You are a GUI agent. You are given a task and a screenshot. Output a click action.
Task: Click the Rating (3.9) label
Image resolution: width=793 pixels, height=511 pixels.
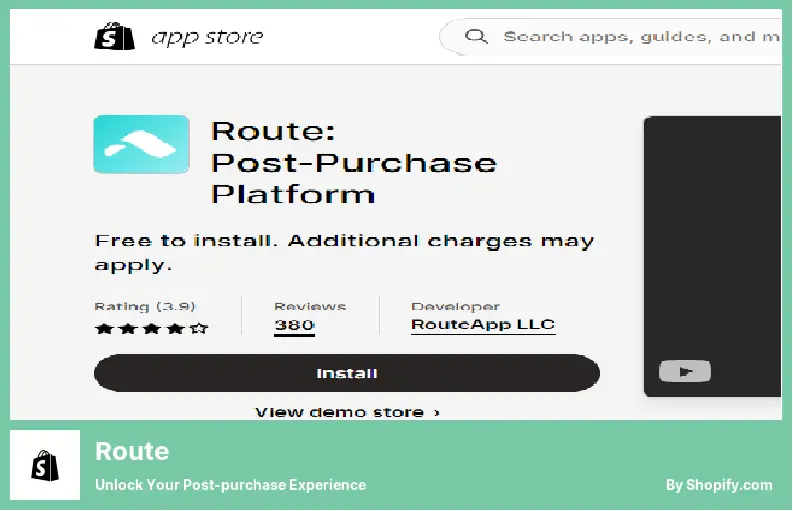click(x=145, y=307)
